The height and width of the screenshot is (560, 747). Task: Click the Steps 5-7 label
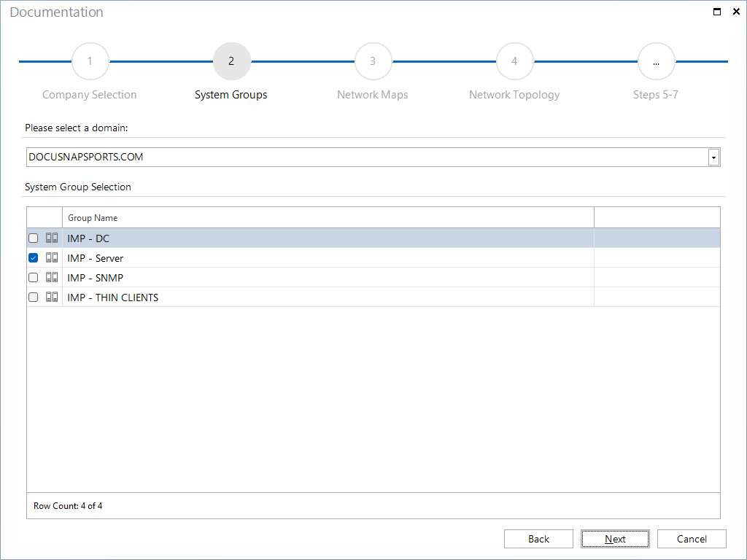(x=656, y=95)
